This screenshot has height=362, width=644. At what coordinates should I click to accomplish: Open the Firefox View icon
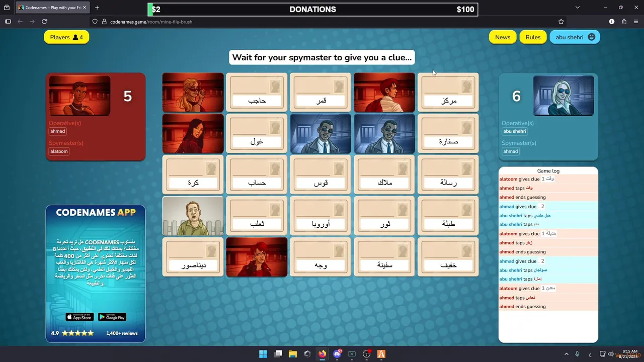(7, 8)
